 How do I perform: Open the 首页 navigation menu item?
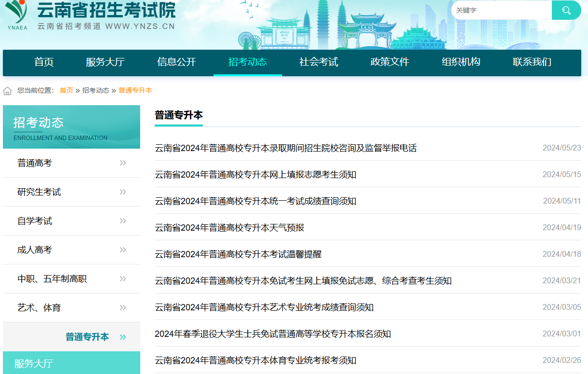(44, 62)
